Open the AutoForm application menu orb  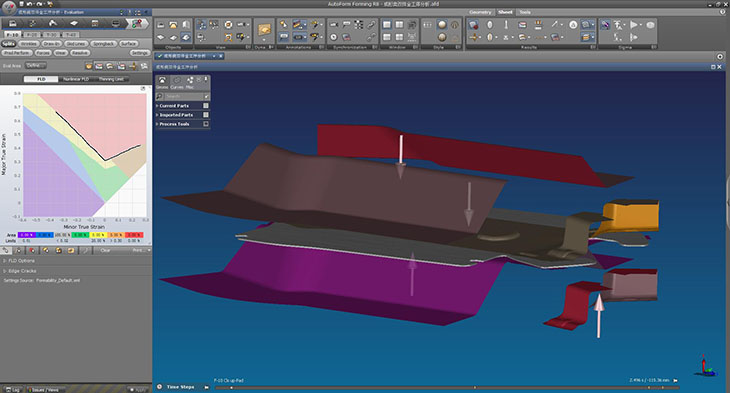click(x=9, y=7)
